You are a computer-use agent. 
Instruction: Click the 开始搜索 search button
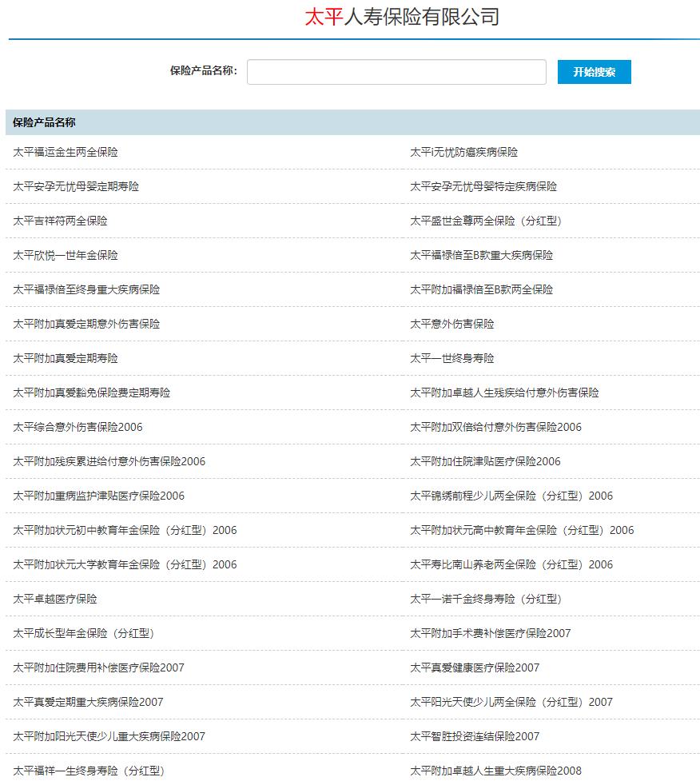pyautogui.click(x=594, y=71)
